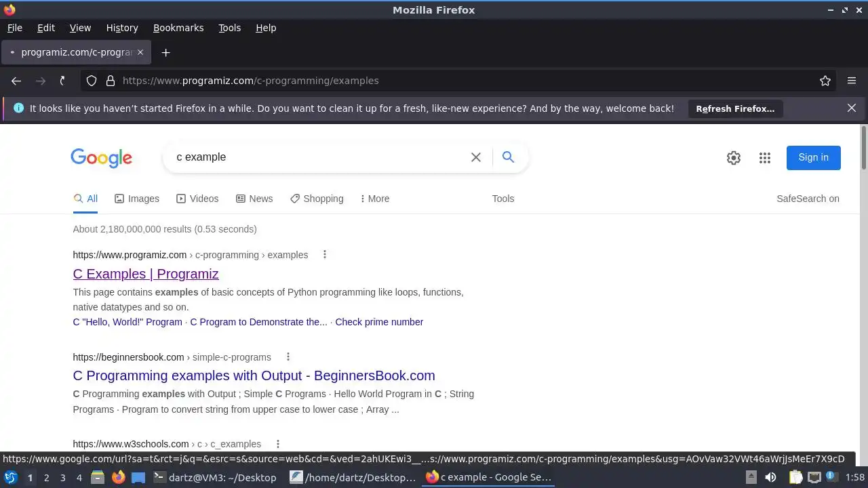The image size is (868, 488).
Task: Open the network tray icon
Action: (814, 477)
